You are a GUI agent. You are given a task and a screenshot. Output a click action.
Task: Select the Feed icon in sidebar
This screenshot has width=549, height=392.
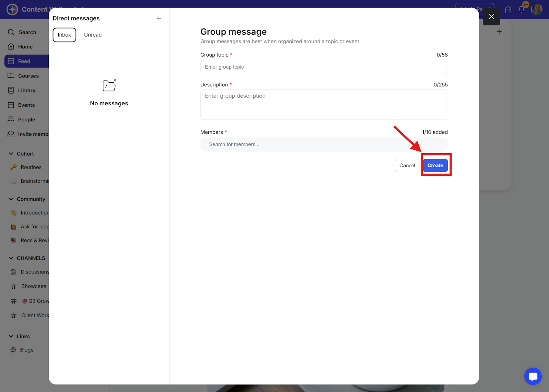(x=11, y=61)
